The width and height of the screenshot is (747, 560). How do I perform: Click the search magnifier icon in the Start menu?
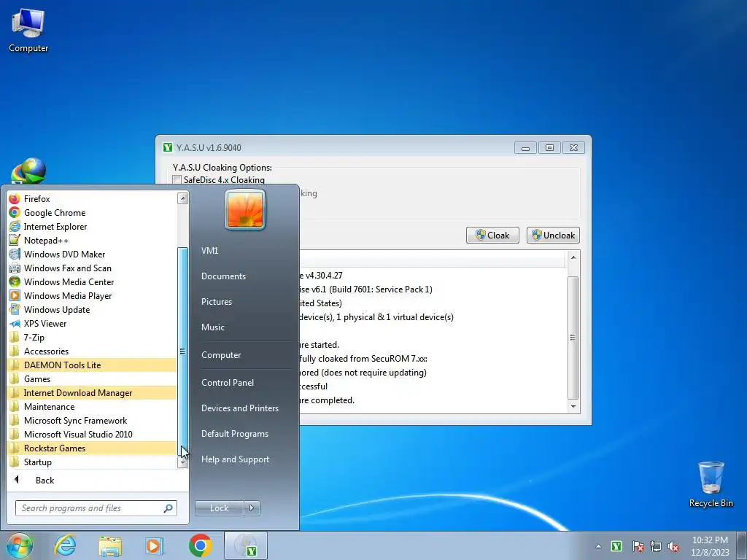pos(168,508)
